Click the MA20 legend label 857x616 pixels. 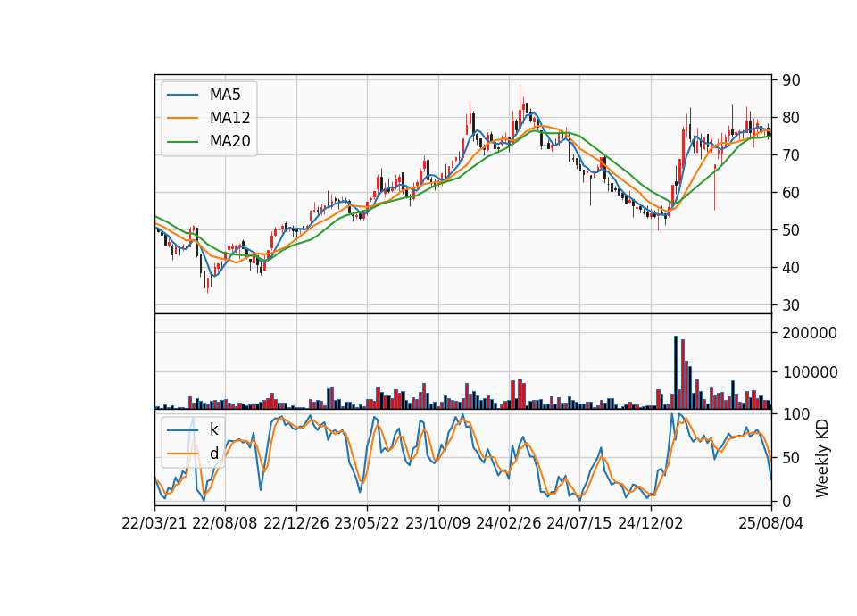(229, 141)
